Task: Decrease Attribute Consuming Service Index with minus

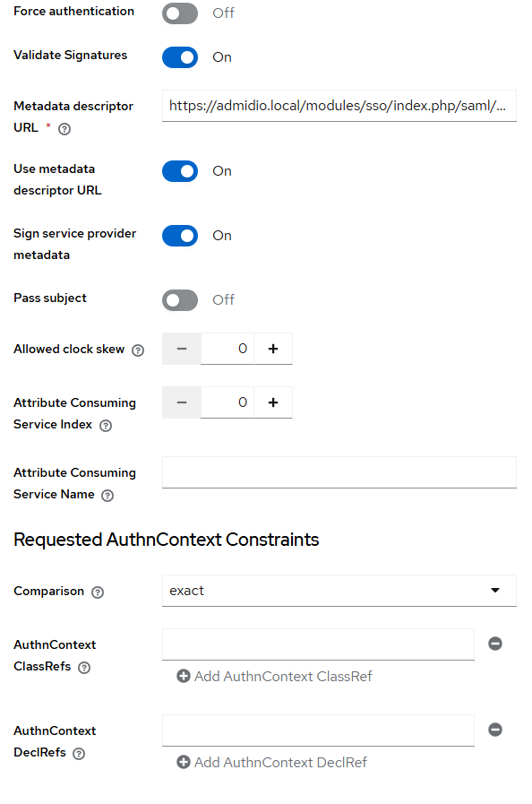Action: pyautogui.click(x=182, y=402)
